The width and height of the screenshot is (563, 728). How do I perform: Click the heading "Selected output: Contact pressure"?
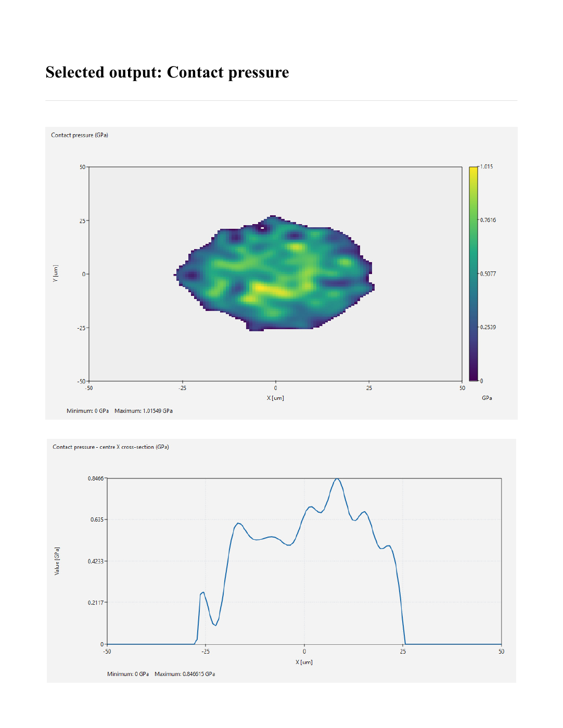(167, 72)
